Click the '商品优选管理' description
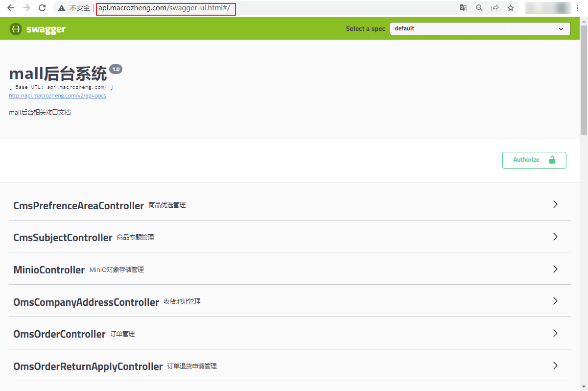Viewport: 588px width, 391px height. 167,205
